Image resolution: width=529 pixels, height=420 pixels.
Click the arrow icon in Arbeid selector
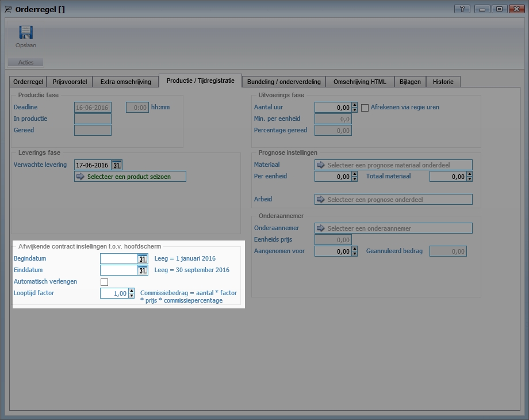[321, 200]
